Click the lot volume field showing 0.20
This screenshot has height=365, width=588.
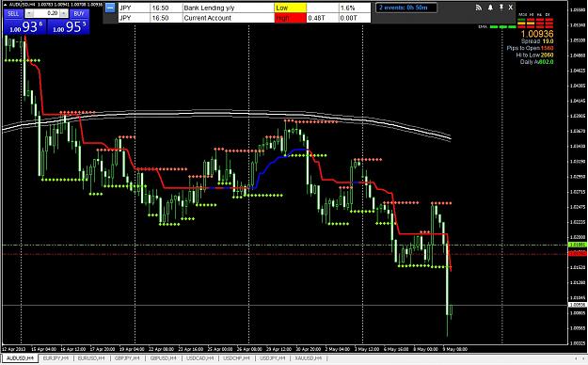tap(46, 13)
